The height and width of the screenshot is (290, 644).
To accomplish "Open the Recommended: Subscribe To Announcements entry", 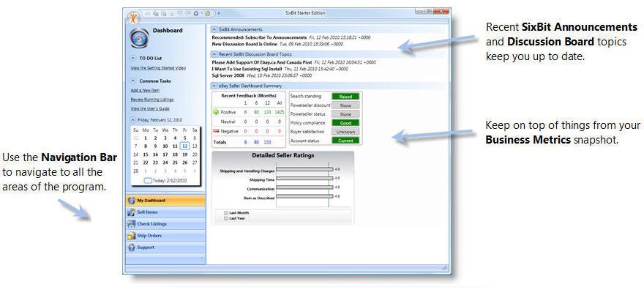I will [x=259, y=37].
